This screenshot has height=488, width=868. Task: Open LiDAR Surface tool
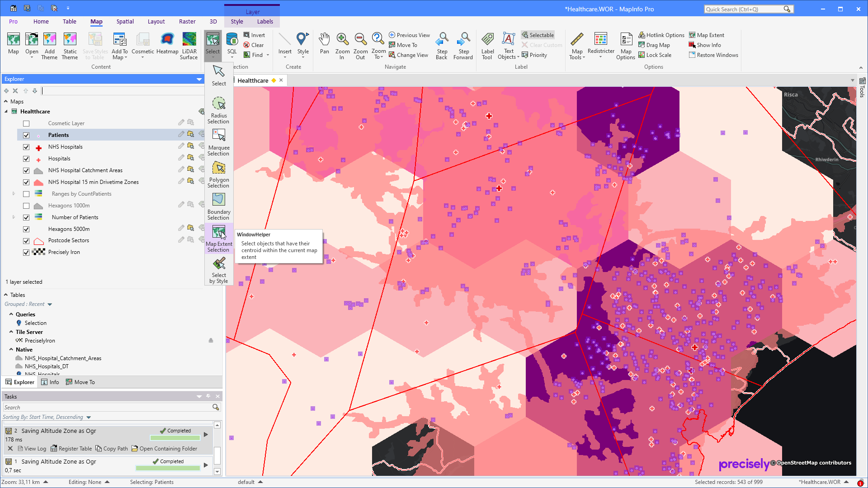point(189,46)
